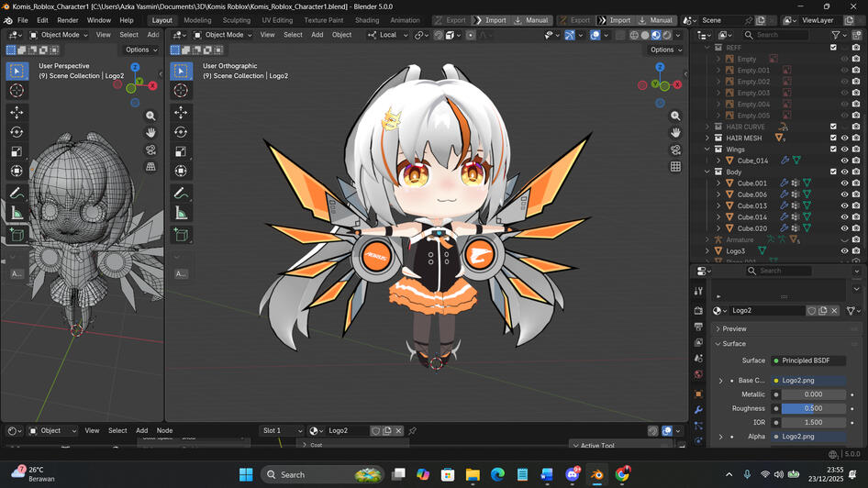Select the Move tool in main viewport
Screen dimensions: 868x488
tap(181, 112)
